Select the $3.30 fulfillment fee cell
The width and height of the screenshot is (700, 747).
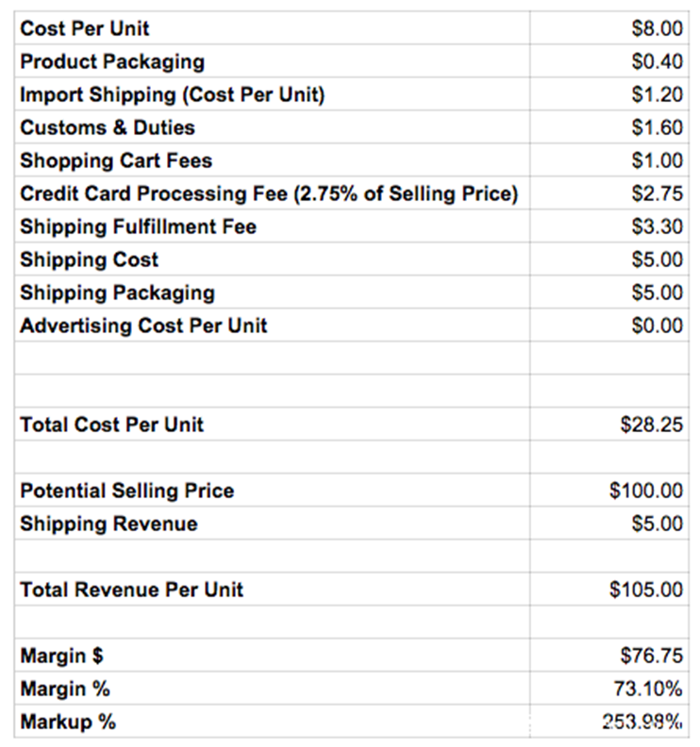click(x=657, y=226)
